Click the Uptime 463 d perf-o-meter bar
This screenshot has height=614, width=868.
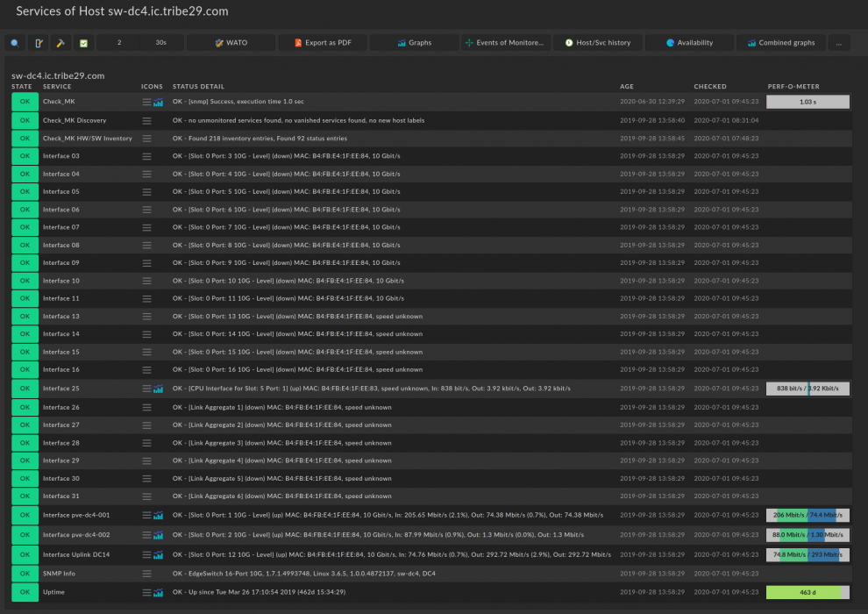click(x=808, y=593)
